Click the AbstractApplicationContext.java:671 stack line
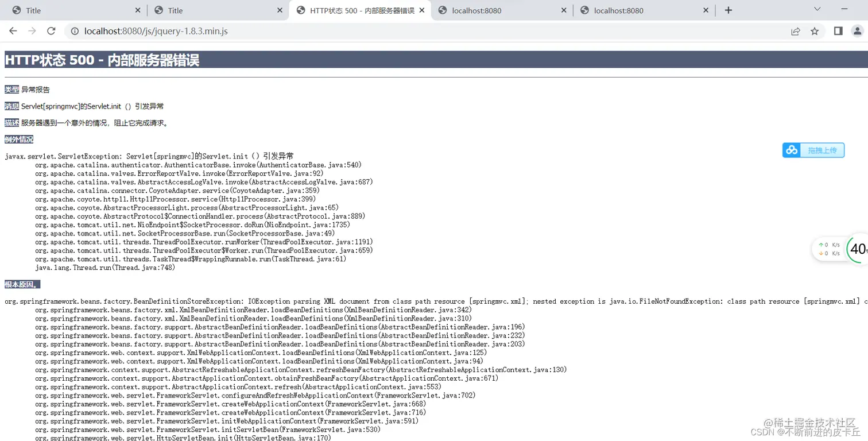 click(266, 378)
